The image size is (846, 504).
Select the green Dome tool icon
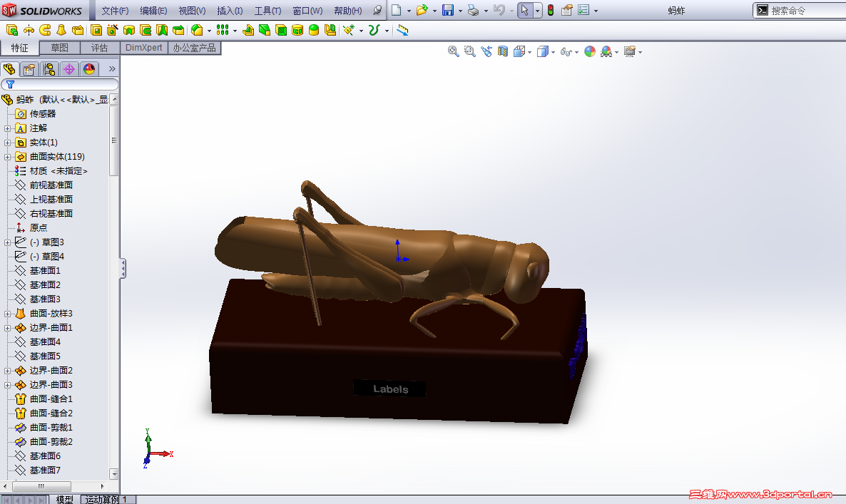(314, 30)
